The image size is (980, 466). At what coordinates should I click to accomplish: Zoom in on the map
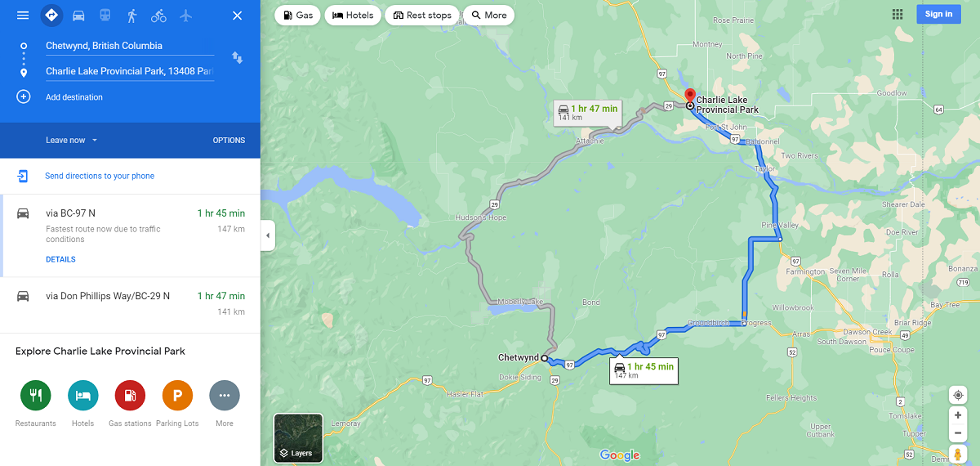958,415
